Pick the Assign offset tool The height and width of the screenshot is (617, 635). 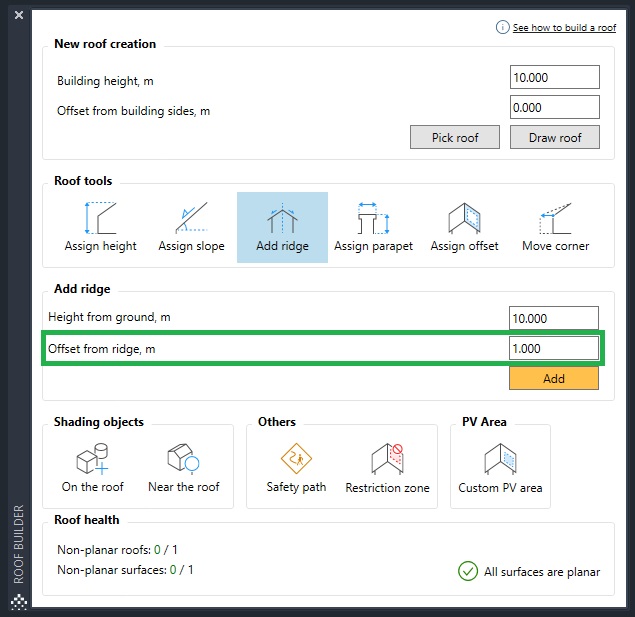(x=464, y=227)
